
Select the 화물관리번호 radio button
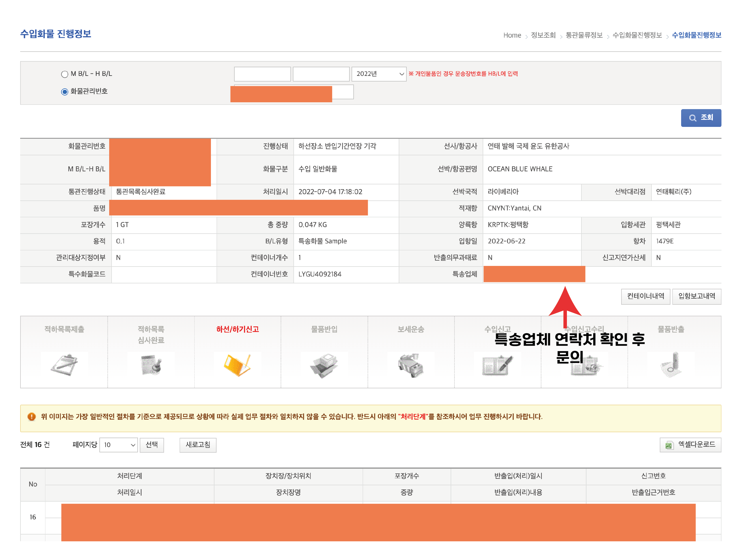click(65, 92)
